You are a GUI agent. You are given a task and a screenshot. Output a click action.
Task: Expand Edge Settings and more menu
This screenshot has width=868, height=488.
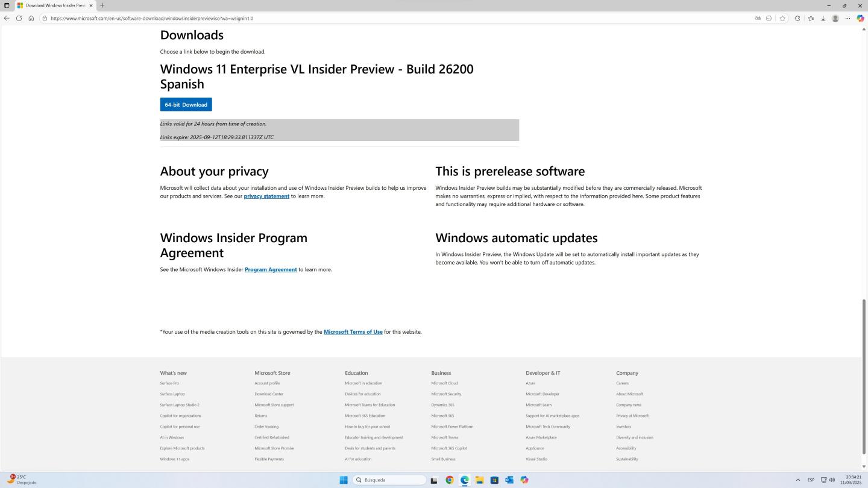848,18
